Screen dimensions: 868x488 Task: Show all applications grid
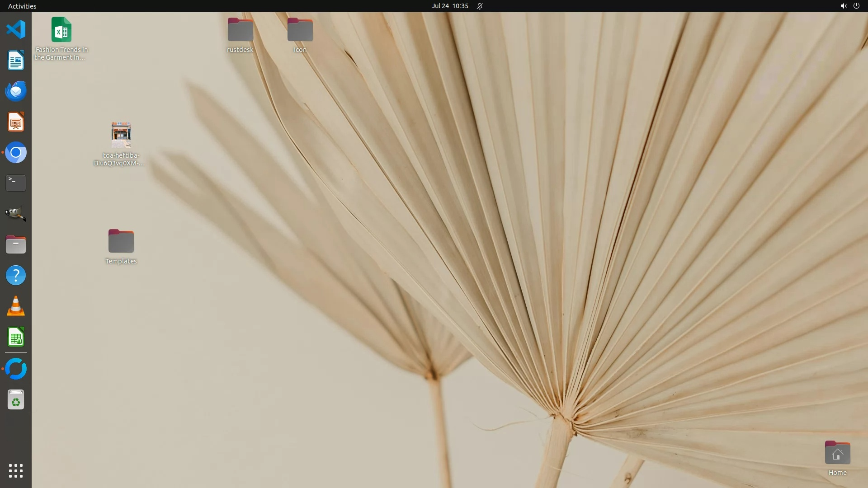click(x=16, y=471)
